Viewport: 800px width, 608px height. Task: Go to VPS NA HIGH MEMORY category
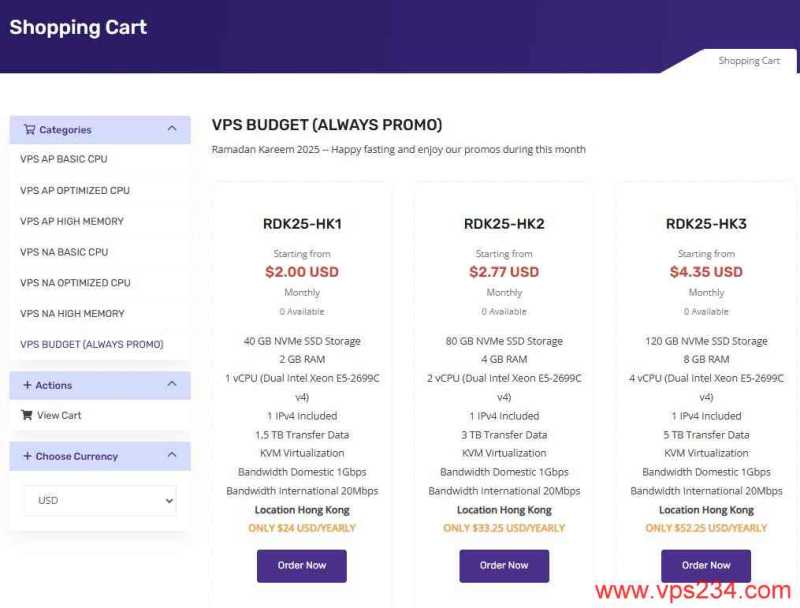[x=72, y=313]
